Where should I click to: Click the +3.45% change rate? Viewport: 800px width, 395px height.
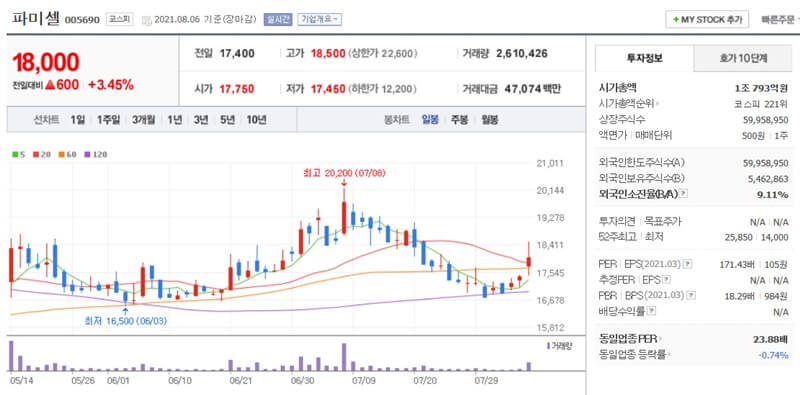[111, 85]
